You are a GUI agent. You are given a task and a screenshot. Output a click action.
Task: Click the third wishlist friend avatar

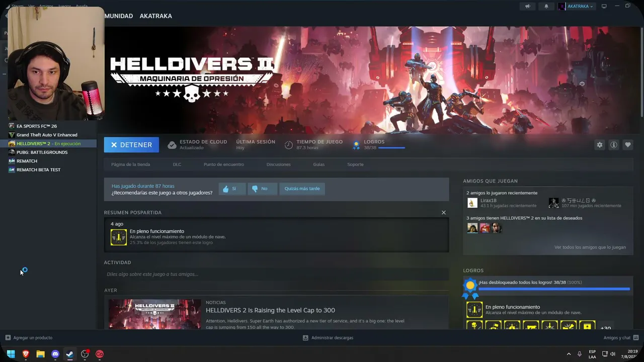tap(497, 228)
